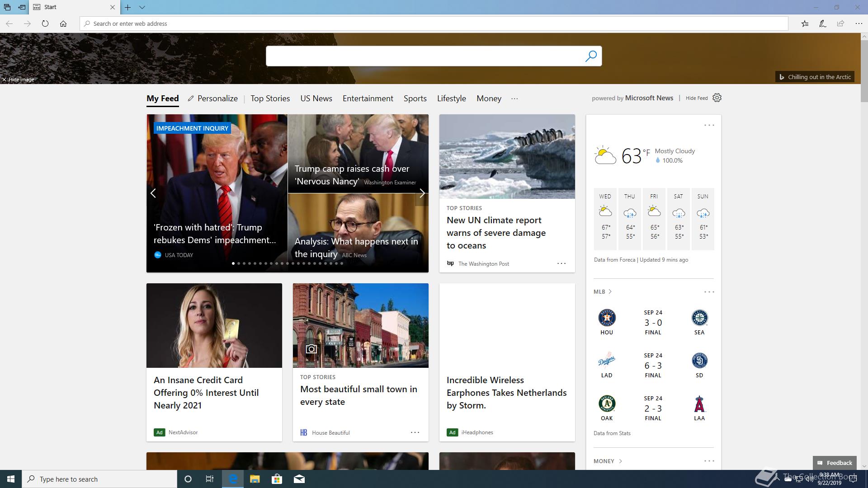This screenshot has width=868, height=488.
Task: Open Microsoft Store from taskbar
Action: click(277, 479)
